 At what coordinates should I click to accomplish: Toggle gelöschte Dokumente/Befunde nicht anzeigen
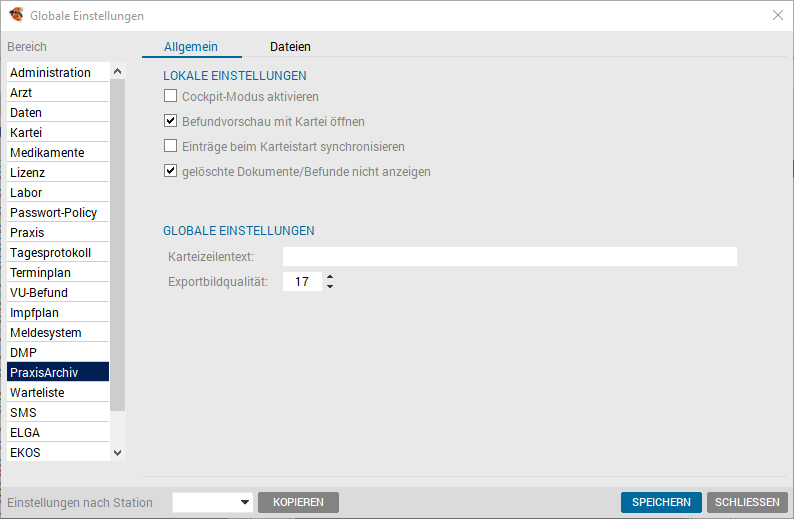[171, 171]
